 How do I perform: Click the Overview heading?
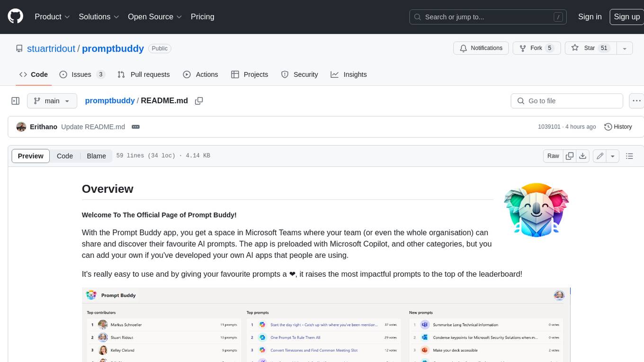coord(107,189)
